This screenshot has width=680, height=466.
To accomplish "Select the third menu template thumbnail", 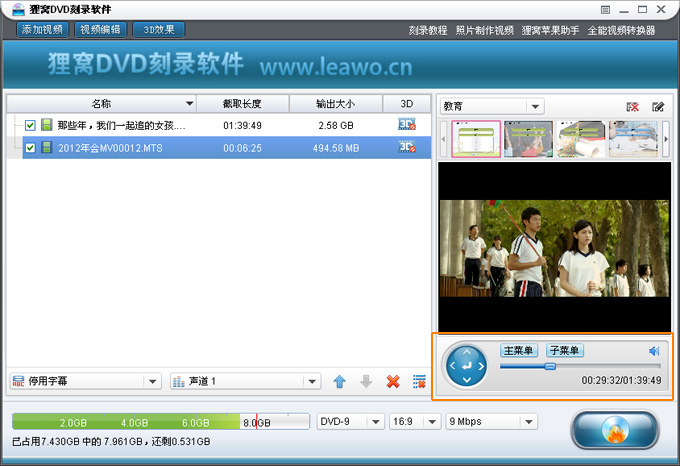I will point(581,139).
